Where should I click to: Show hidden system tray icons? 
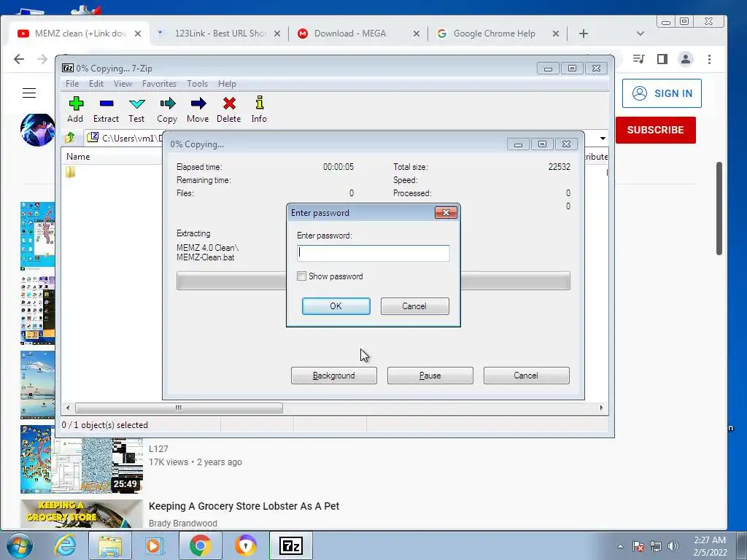[x=620, y=546]
